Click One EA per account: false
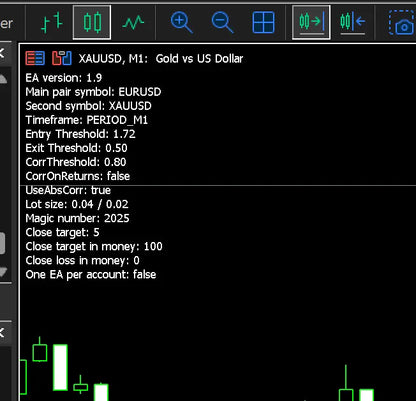416x401 pixels. tap(91, 275)
